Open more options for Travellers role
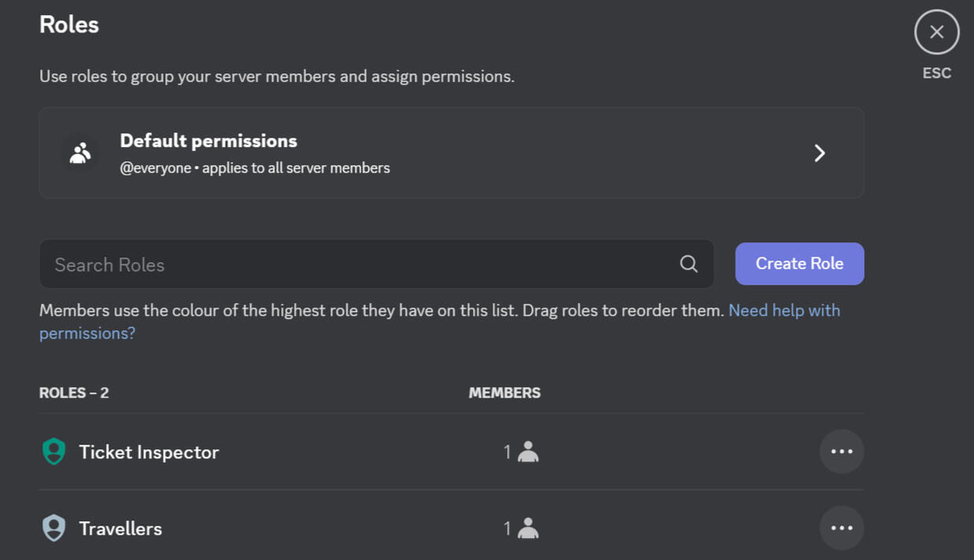The width and height of the screenshot is (974, 560). [841, 528]
